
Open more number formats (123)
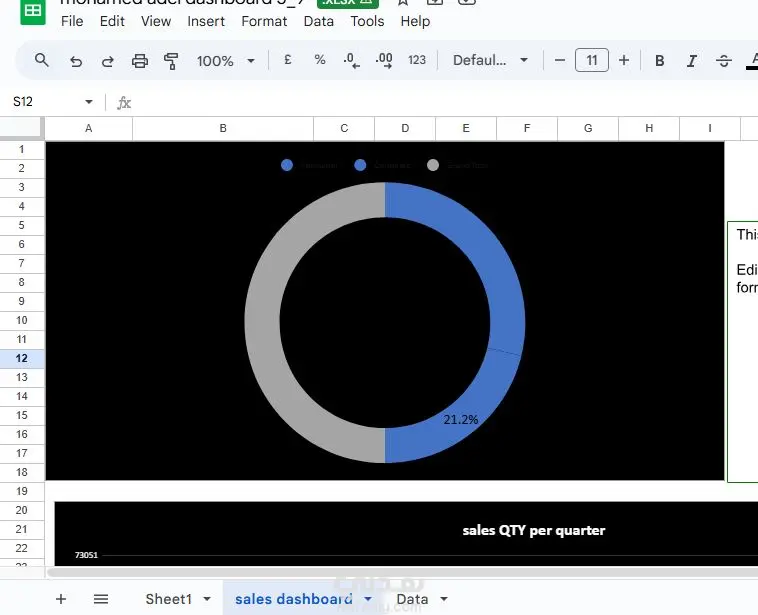417,60
